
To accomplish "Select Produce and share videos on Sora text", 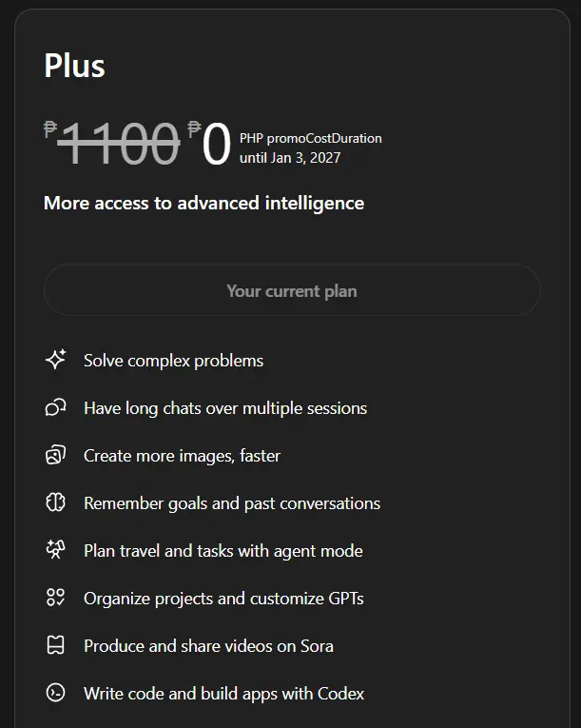I will coord(209,646).
